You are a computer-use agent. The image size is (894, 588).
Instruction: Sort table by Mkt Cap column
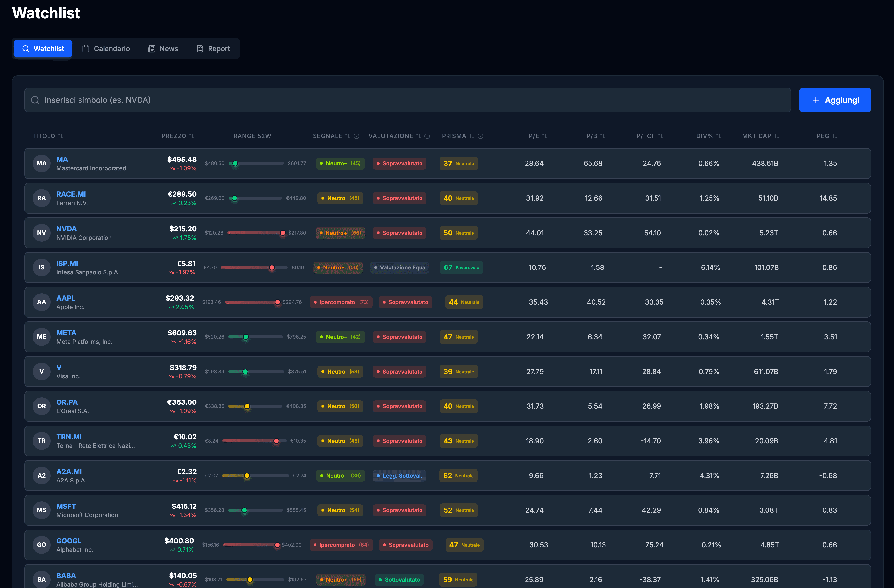[761, 136]
